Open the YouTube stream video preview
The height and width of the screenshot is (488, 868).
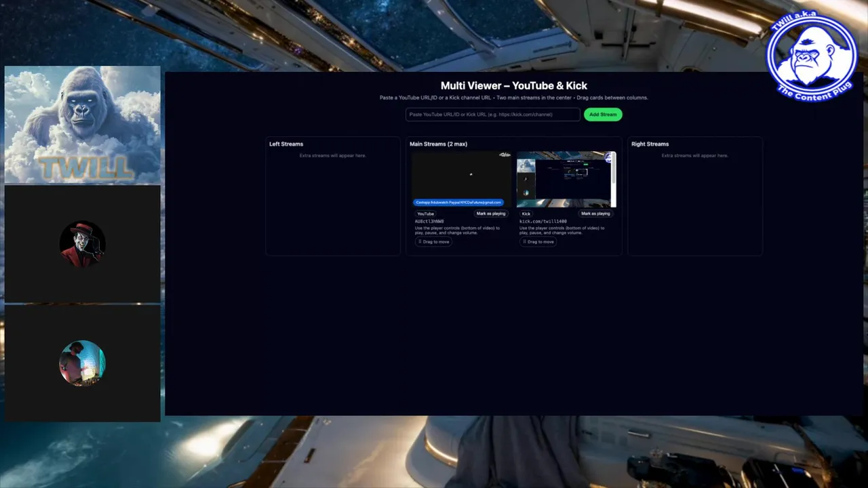tap(461, 179)
